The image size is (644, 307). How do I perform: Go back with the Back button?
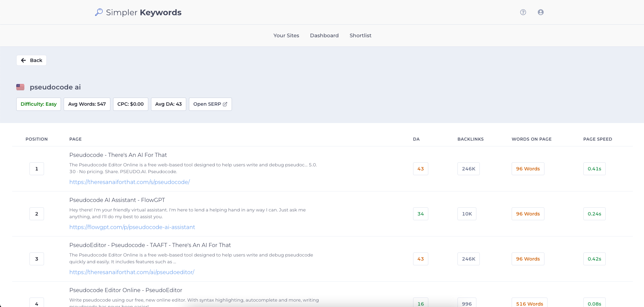coord(31,60)
